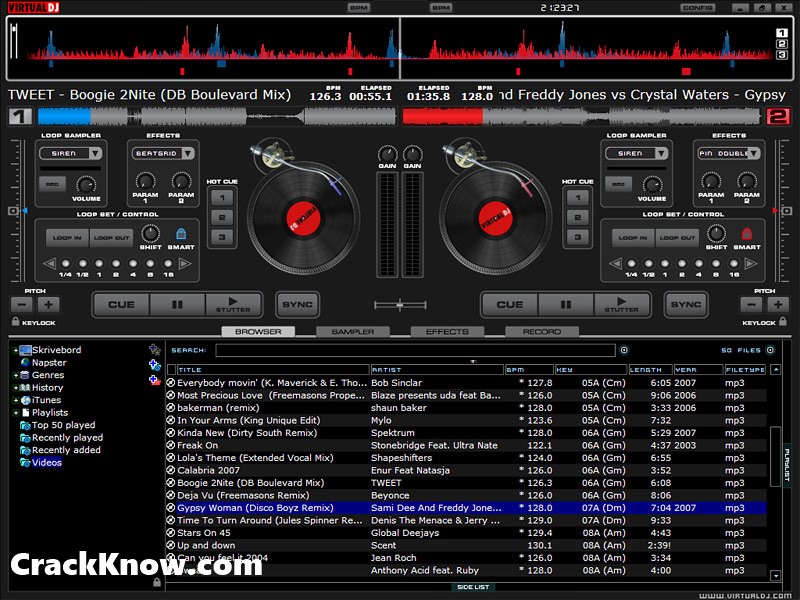Toggle the deck 2 loop sampler REC button
The image size is (800, 600).
coord(618,184)
